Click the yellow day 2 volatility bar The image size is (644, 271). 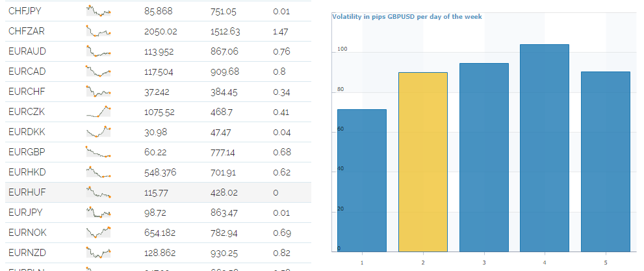pyautogui.click(x=422, y=162)
